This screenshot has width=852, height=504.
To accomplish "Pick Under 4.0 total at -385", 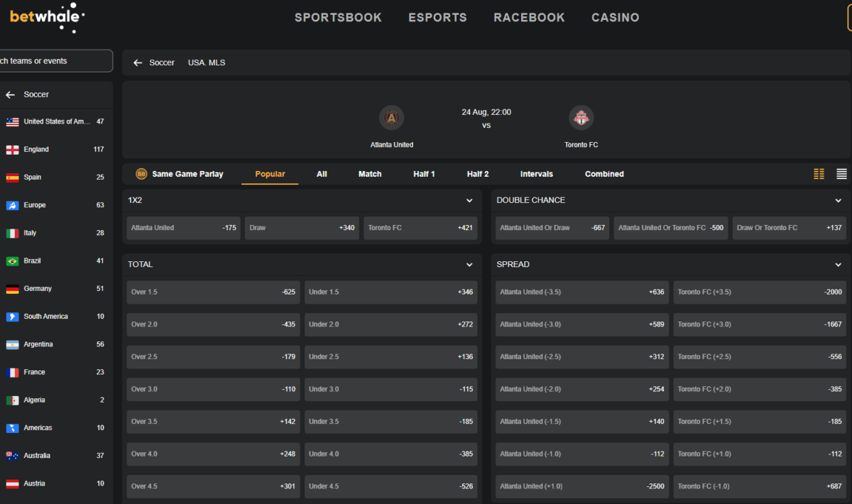I will (391, 454).
